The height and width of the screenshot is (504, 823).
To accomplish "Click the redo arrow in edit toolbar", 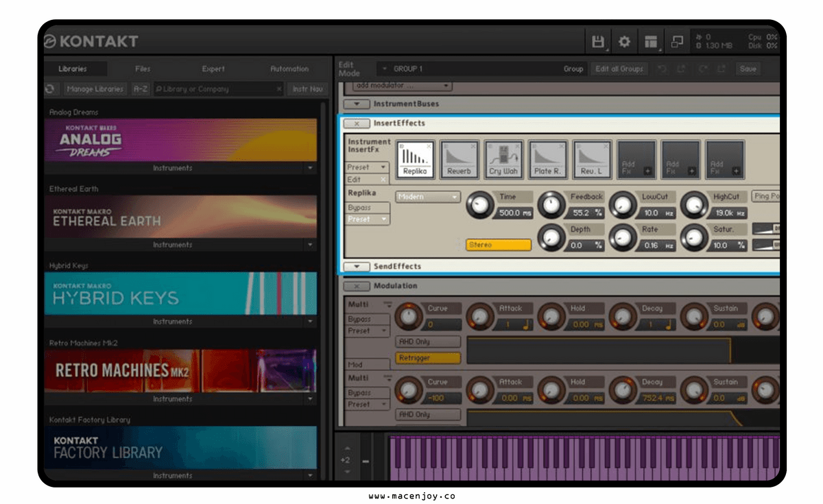I will point(702,69).
